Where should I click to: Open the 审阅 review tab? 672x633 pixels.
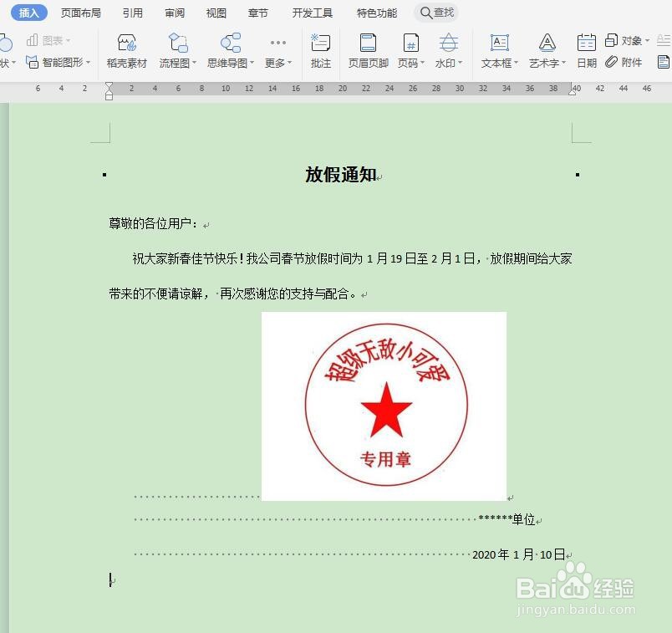pos(173,13)
